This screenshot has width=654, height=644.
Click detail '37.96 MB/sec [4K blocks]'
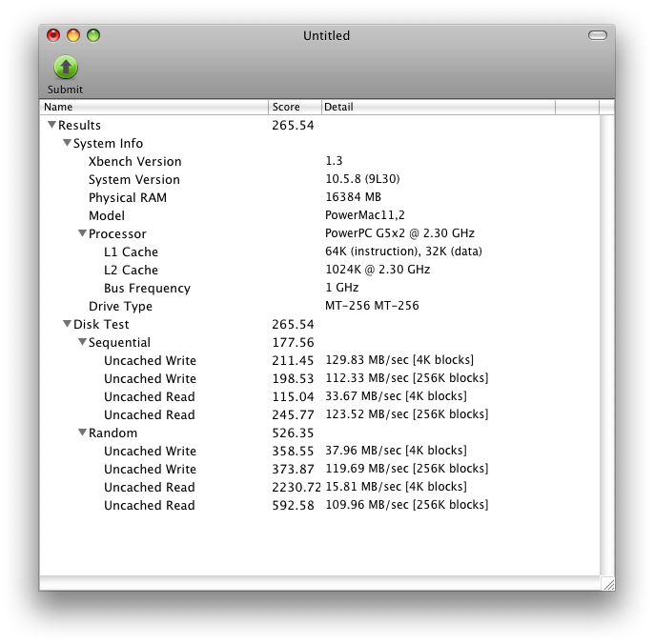coord(396,451)
